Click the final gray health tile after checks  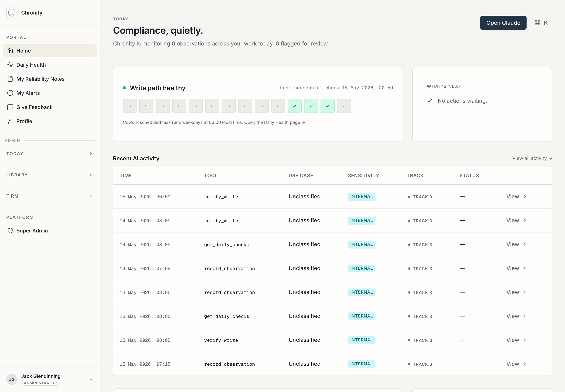point(344,106)
